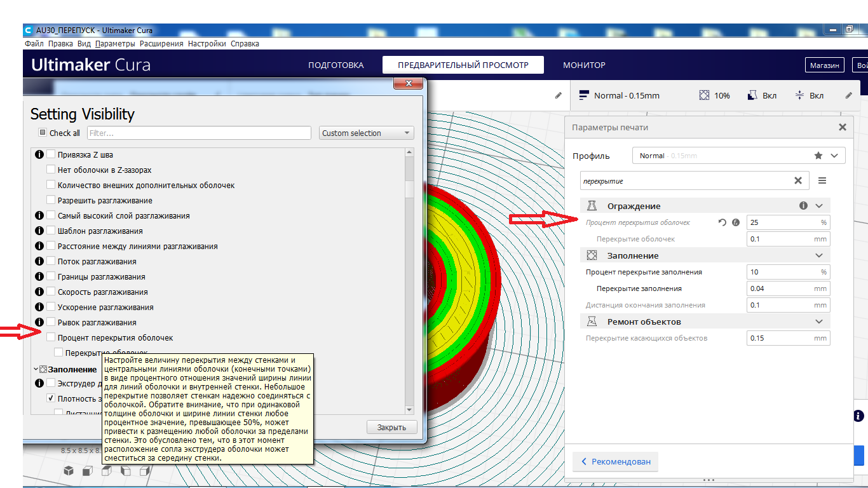The image size is (868, 488).
Task: Click formula icon next to Процент перекрытия оболочек
Action: [736, 222]
